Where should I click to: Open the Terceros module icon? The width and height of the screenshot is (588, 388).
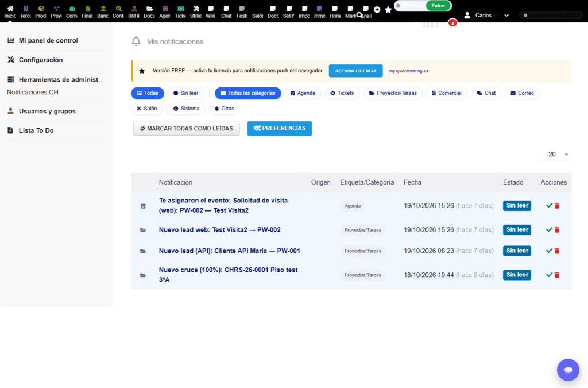click(x=25, y=9)
